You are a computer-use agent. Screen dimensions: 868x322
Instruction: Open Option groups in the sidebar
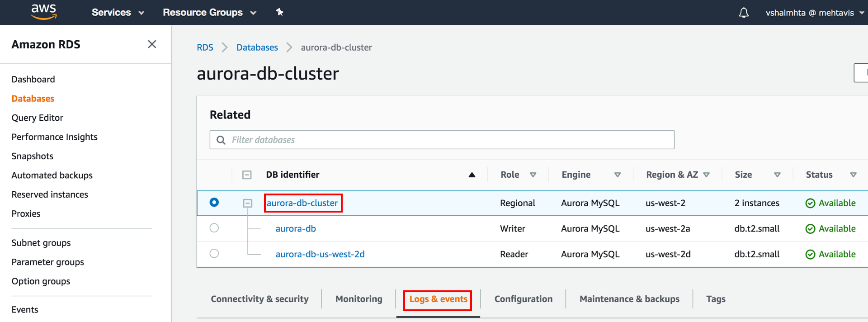click(x=41, y=281)
